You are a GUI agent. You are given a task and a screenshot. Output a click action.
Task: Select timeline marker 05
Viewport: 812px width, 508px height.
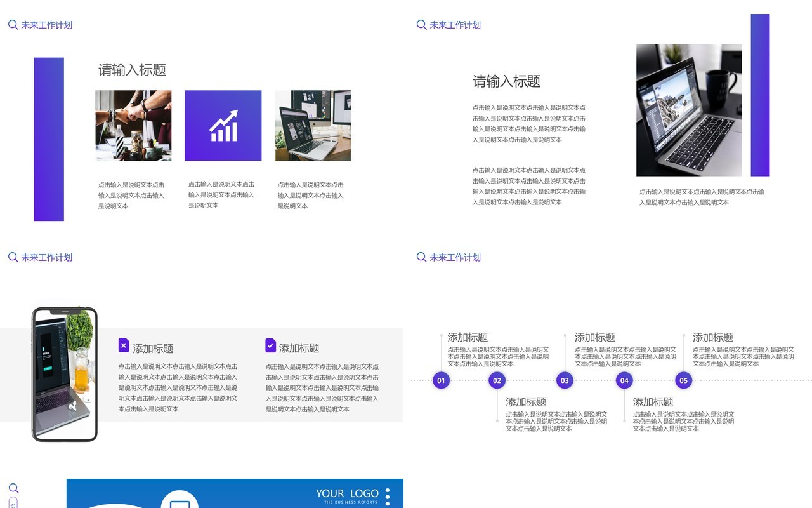click(x=683, y=381)
